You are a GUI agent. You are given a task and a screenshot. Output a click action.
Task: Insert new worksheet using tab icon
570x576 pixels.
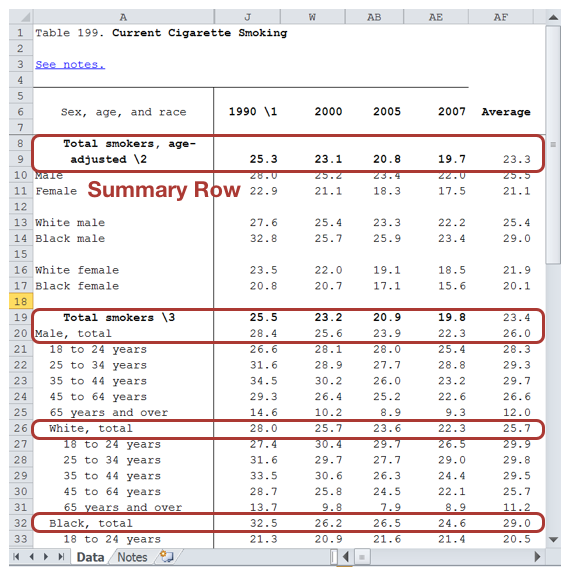click(x=167, y=557)
